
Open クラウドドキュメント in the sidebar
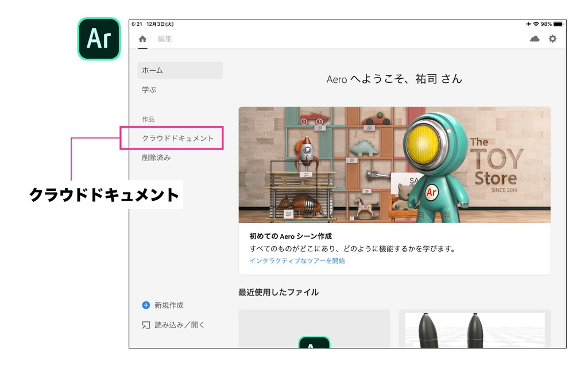pos(178,138)
